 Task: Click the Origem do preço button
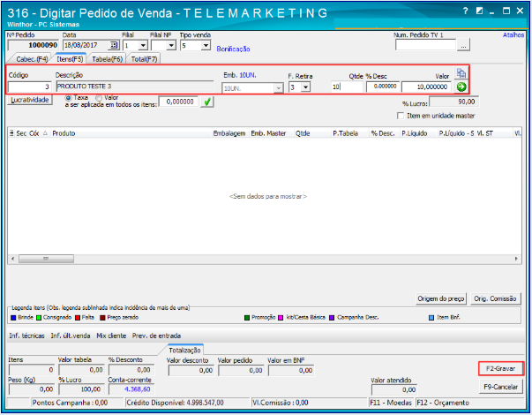pos(441,298)
